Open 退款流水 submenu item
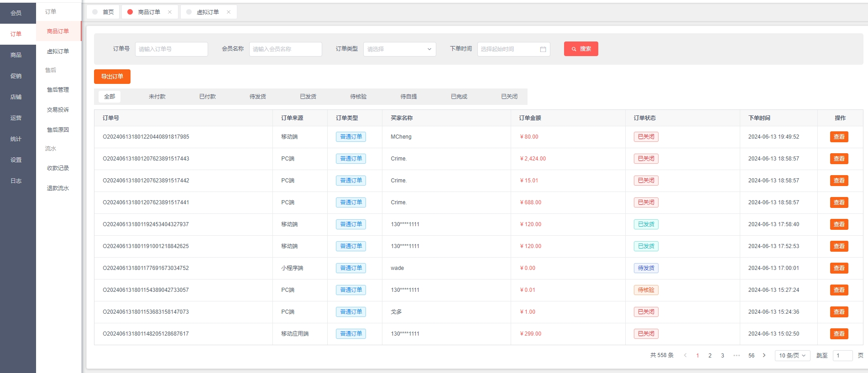 (58, 188)
